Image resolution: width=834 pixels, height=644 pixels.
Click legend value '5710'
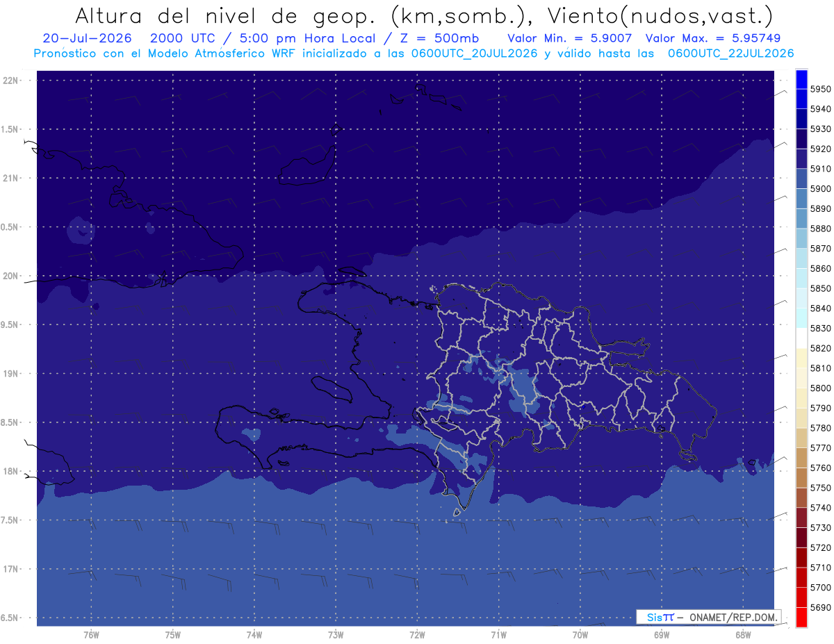click(x=821, y=568)
